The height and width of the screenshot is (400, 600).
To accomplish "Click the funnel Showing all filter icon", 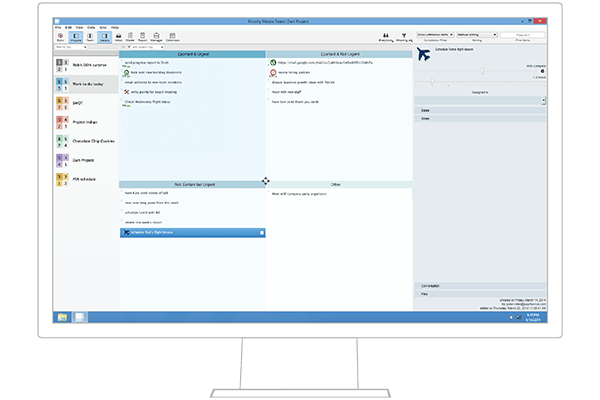I will 404,37.
